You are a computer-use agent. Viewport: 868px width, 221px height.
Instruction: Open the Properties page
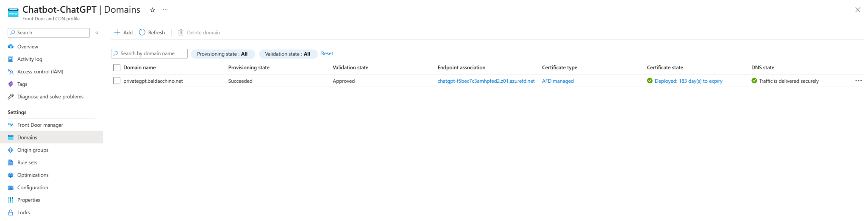tap(51, 200)
